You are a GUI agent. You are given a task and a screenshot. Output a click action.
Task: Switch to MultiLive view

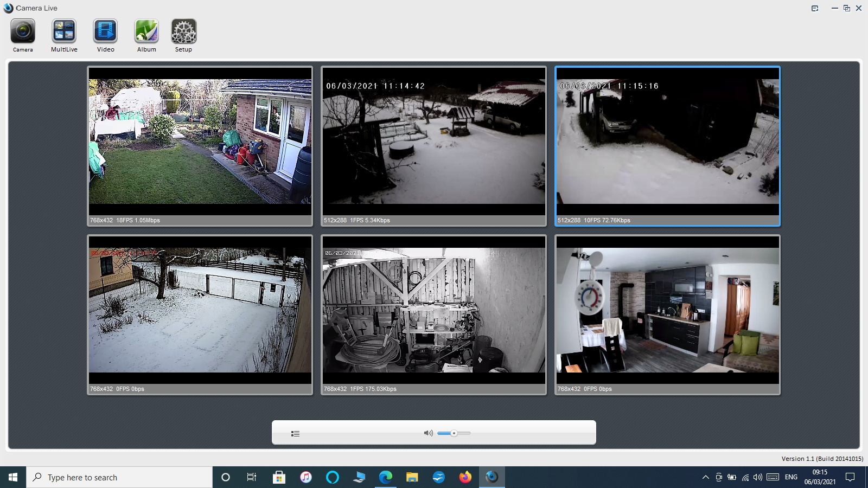pos(64,32)
